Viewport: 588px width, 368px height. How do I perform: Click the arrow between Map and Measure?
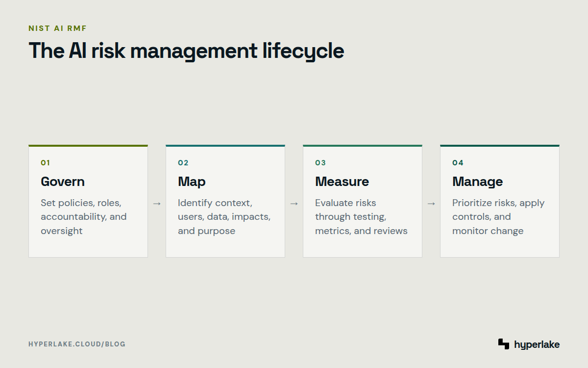click(294, 203)
